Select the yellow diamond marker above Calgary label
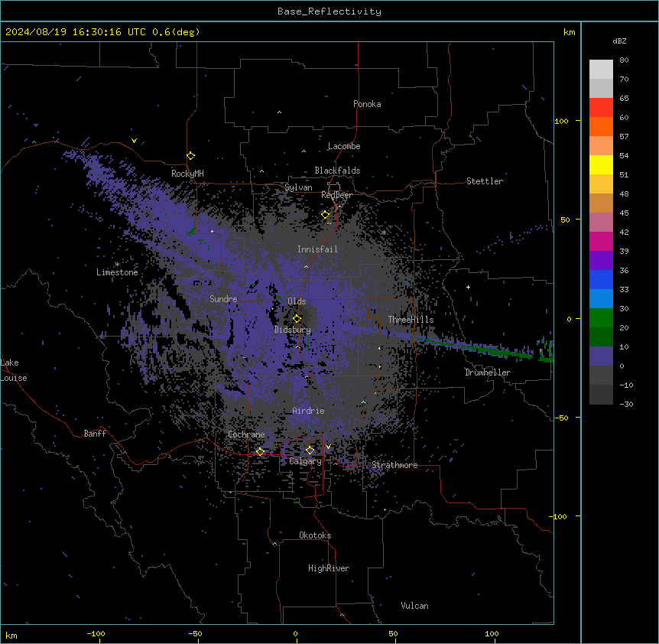Screen dimensions: 659x644 tap(310, 450)
